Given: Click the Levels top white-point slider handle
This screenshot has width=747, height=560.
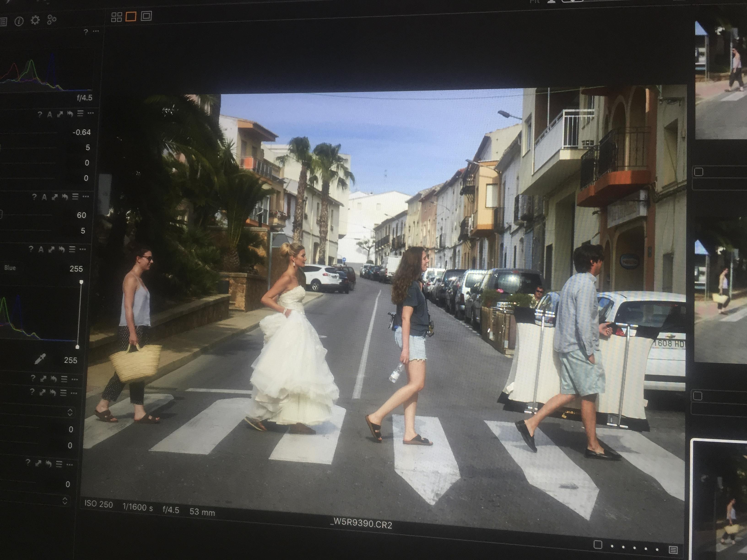Looking at the screenshot, I should coord(81,282).
